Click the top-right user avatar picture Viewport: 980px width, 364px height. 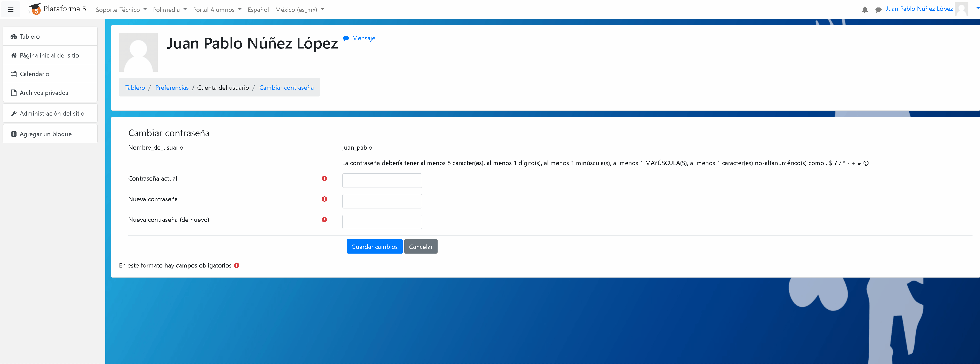(961, 9)
